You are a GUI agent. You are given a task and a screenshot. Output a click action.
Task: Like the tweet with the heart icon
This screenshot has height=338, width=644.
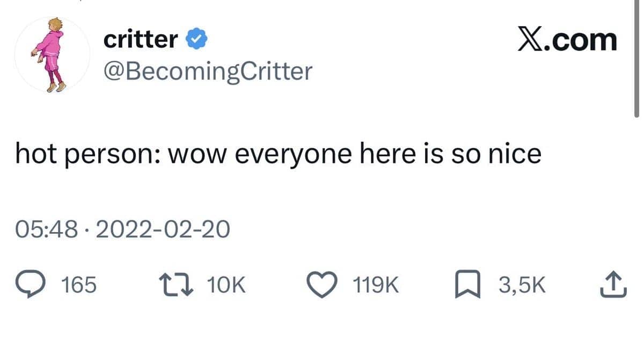pyautogui.click(x=325, y=285)
